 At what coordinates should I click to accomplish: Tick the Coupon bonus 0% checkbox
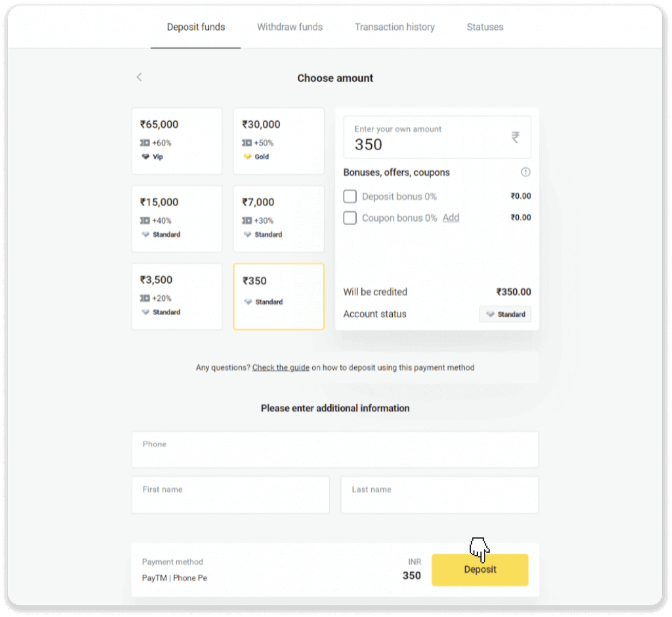click(x=350, y=218)
